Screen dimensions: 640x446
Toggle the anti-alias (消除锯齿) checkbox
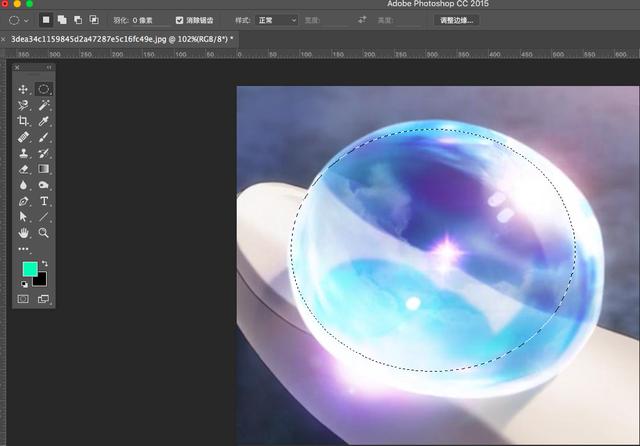[179, 20]
